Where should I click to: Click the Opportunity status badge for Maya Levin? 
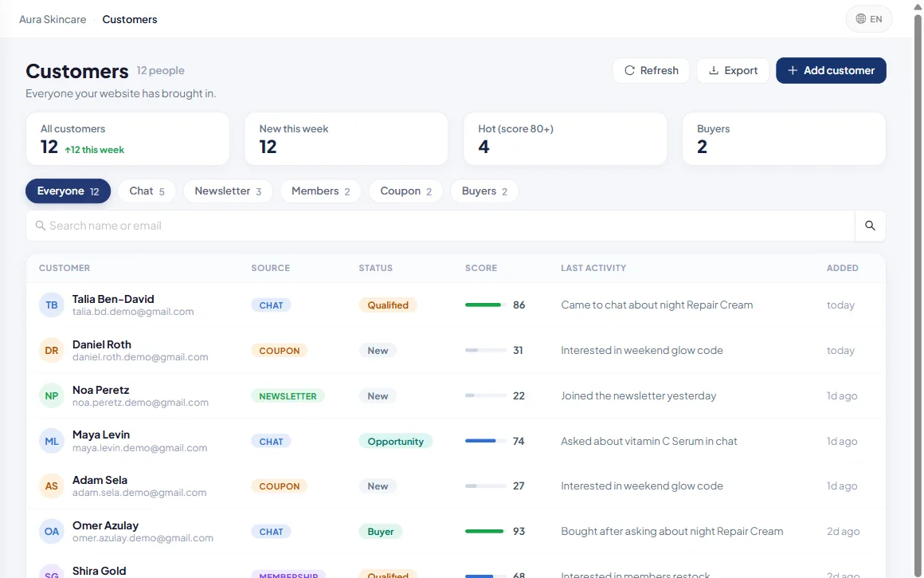(395, 441)
